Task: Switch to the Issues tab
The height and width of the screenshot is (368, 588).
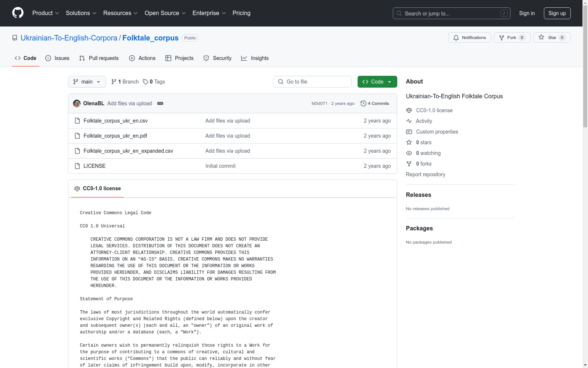Action: click(57, 58)
